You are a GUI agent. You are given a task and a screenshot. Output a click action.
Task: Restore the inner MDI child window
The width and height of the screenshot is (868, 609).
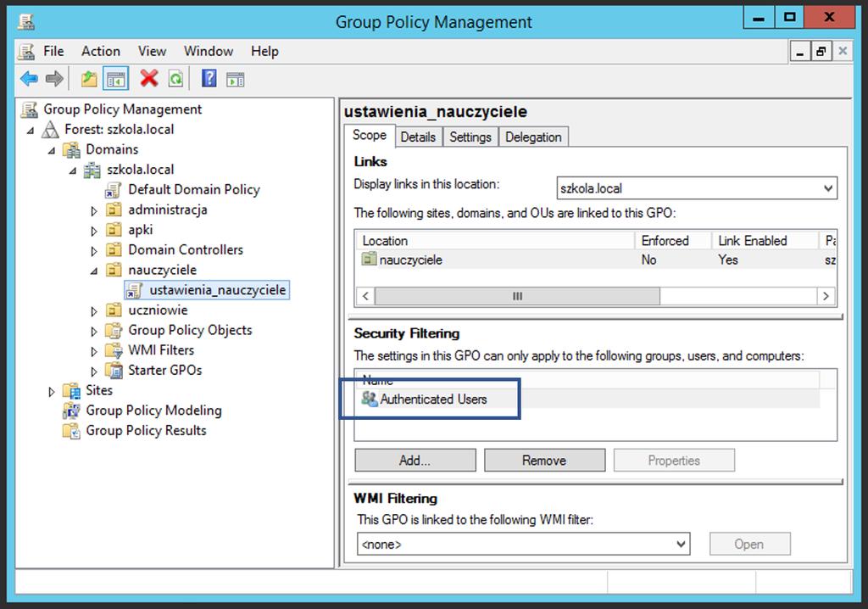[821, 52]
